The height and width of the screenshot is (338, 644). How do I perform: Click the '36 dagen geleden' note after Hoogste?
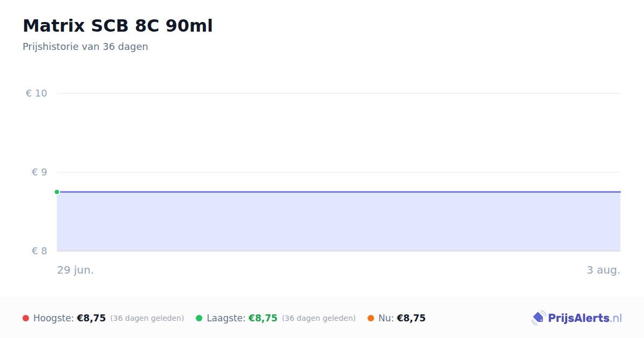(147, 318)
